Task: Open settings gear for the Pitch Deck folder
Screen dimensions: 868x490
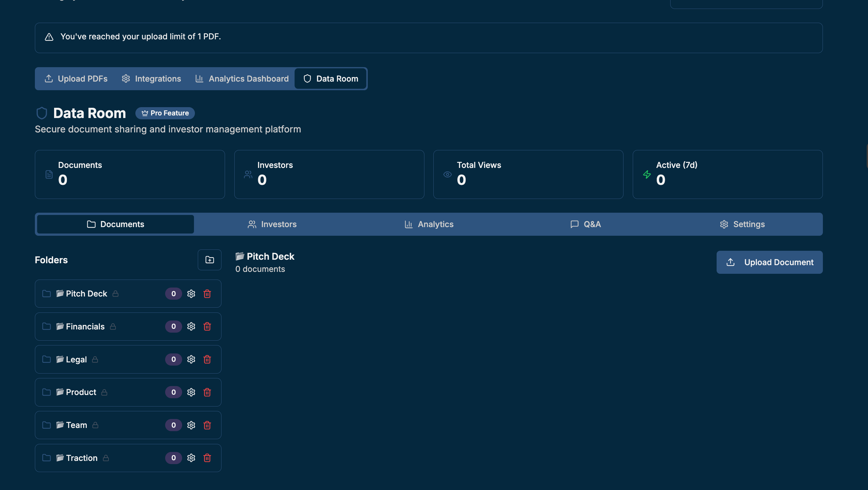Action: click(x=191, y=293)
